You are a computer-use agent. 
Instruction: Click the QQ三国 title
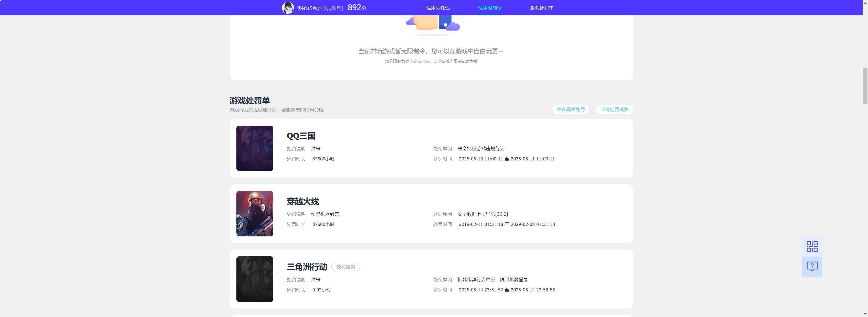tap(301, 136)
